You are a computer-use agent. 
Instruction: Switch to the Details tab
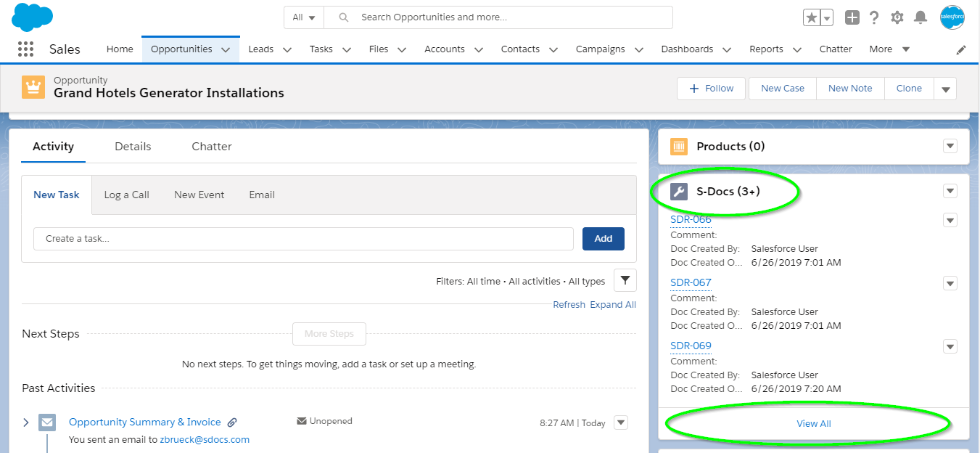click(133, 147)
